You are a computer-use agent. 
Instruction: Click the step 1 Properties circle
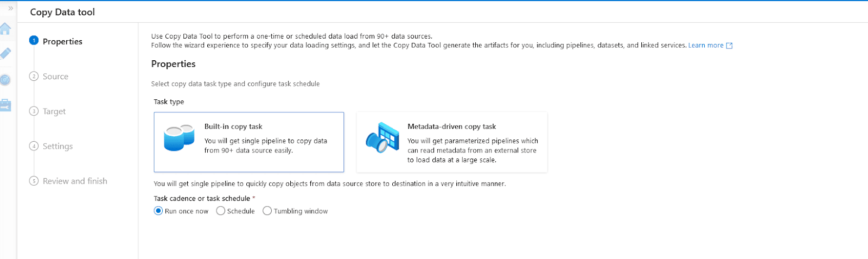(34, 41)
